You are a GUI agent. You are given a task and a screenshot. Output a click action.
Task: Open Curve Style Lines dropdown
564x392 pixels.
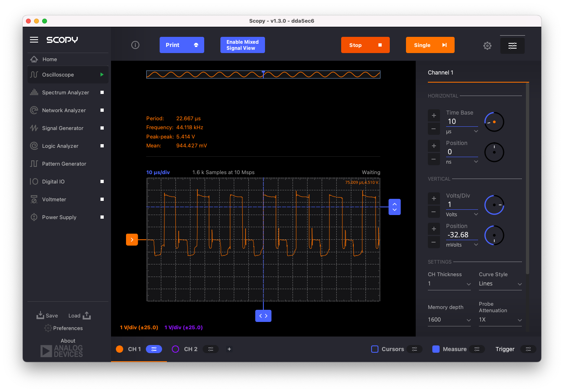point(500,284)
